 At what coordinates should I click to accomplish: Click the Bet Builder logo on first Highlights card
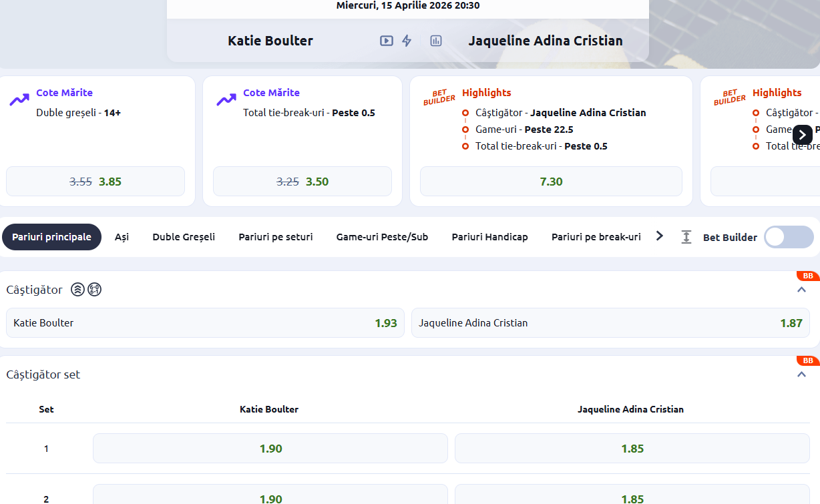(x=439, y=97)
